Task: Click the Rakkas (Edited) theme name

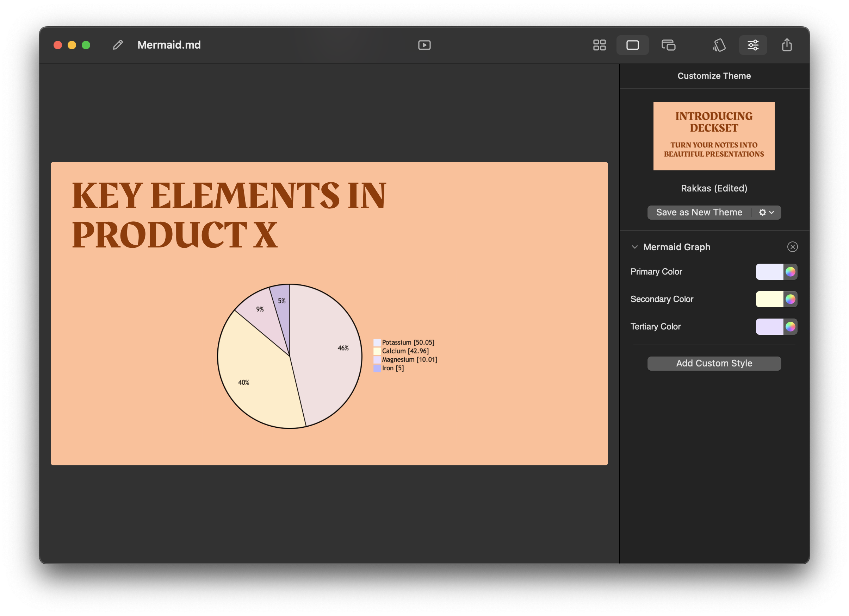Action: coord(714,188)
